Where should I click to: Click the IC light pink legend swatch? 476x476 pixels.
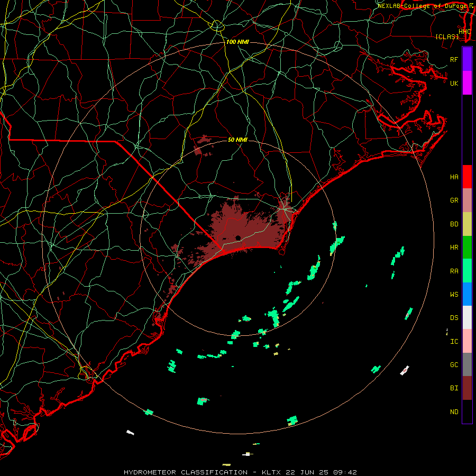coord(467,341)
